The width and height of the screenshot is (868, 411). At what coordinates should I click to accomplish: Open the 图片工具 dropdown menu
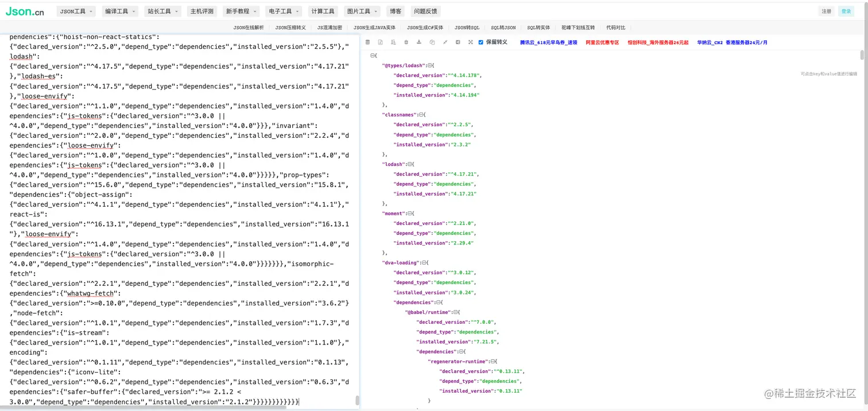pos(361,11)
